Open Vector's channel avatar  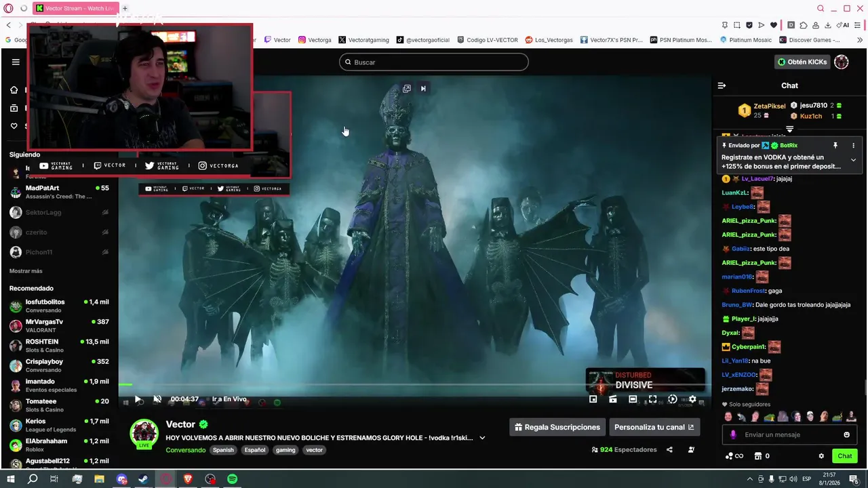[x=144, y=434]
